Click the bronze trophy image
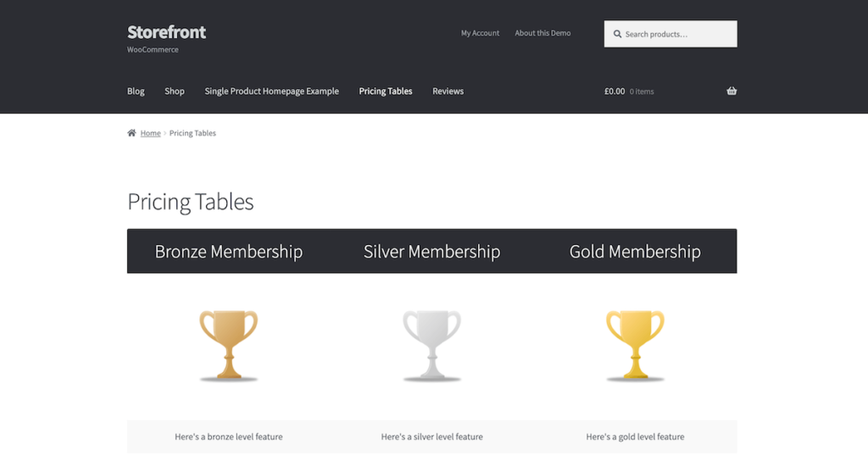 pyautogui.click(x=228, y=345)
